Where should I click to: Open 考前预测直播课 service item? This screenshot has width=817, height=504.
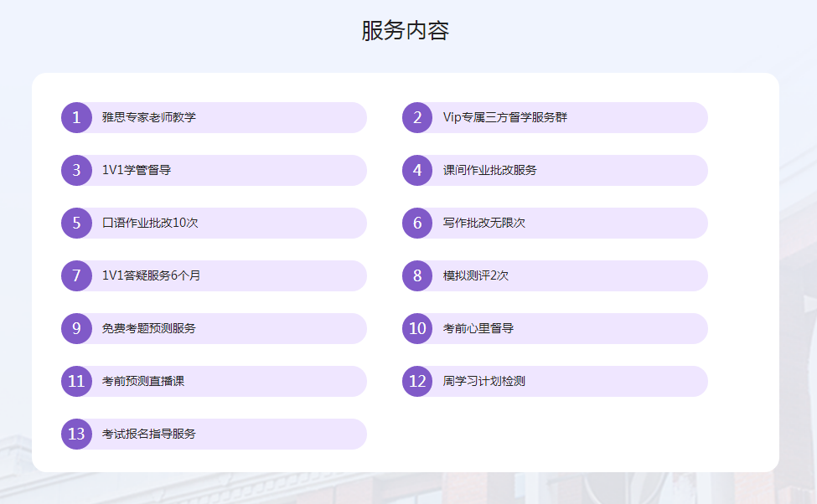coord(143,381)
